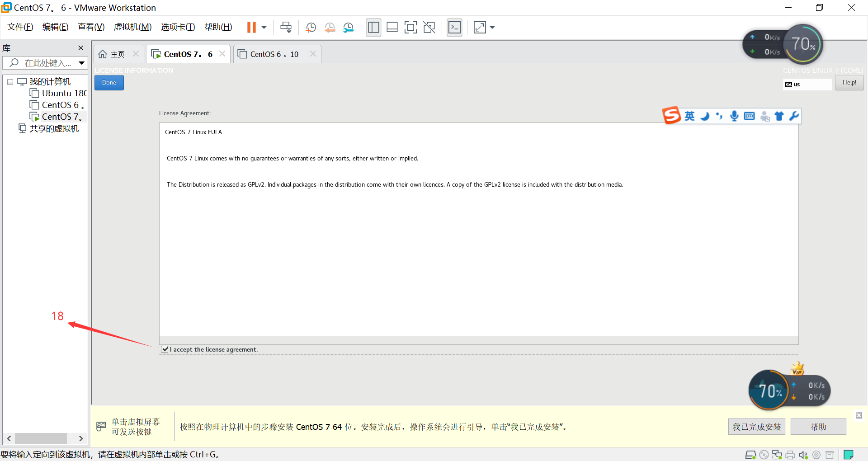Click the Sogou user account icon
Screen dimensions: 868x461
(764, 116)
